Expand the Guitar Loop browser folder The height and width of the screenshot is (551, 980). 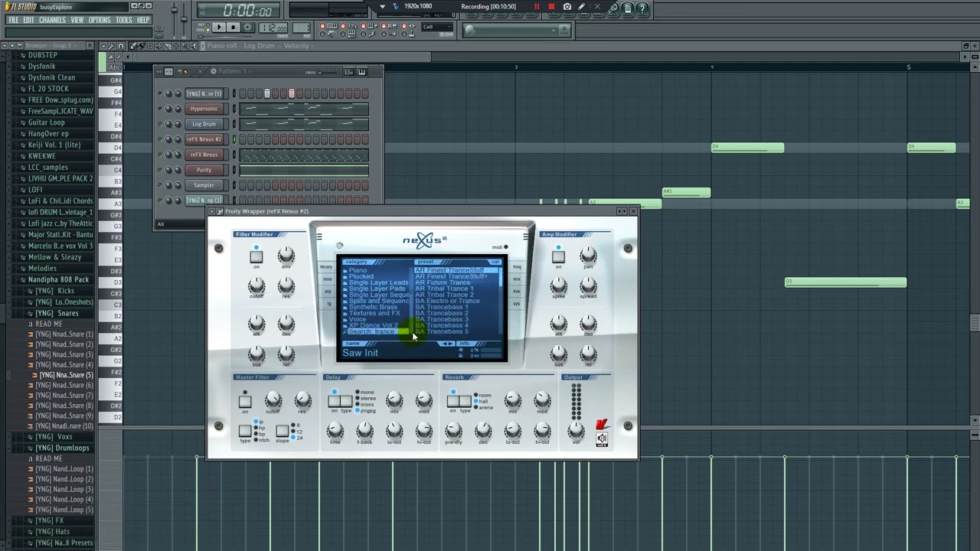(x=46, y=122)
